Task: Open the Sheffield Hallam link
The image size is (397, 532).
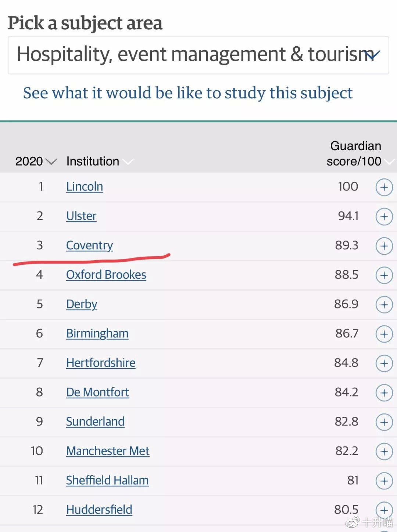Action: pyautogui.click(x=107, y=480)
